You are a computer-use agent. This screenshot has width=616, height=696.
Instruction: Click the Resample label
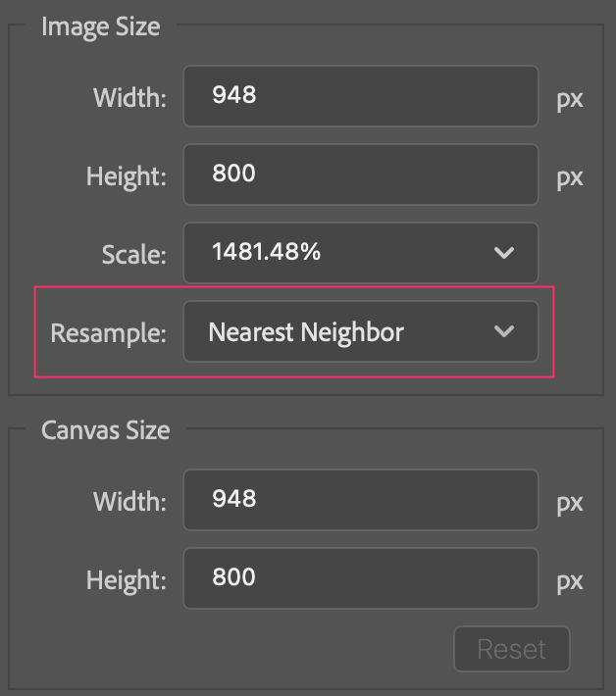point(109,333)
